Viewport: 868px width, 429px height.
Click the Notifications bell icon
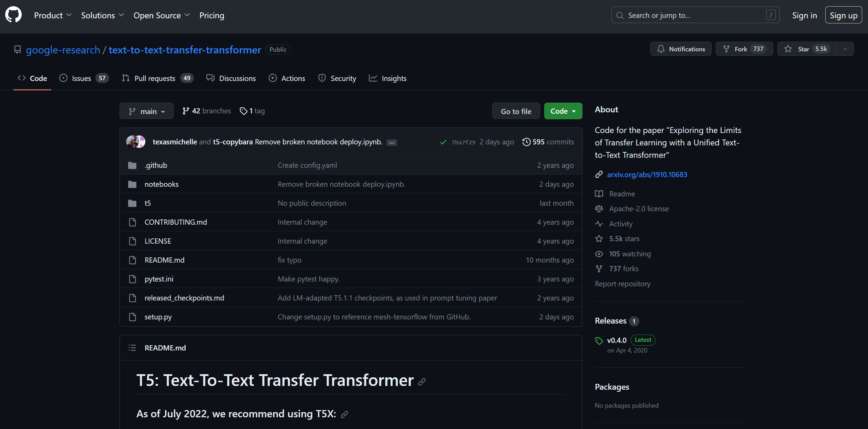click(x=661, y=49)
